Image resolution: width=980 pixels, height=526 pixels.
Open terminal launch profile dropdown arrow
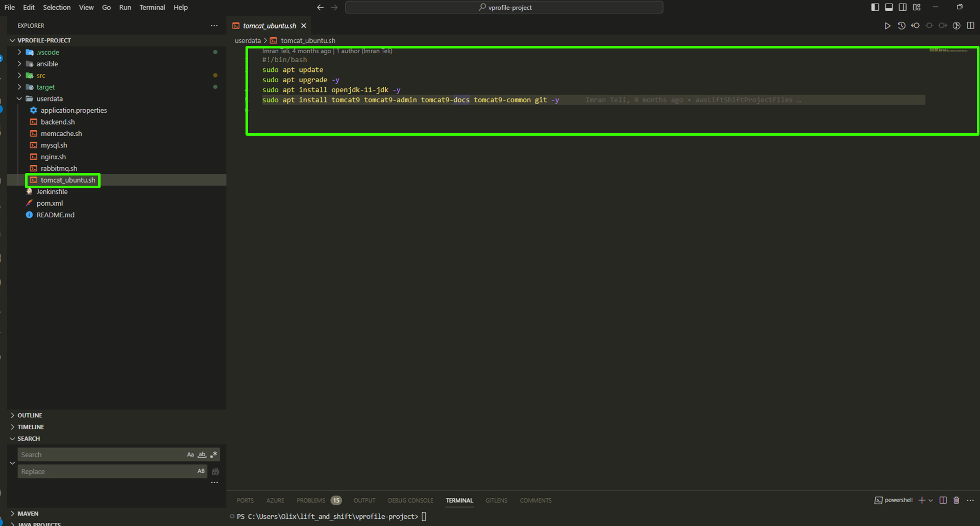click(x=930, y=500)
